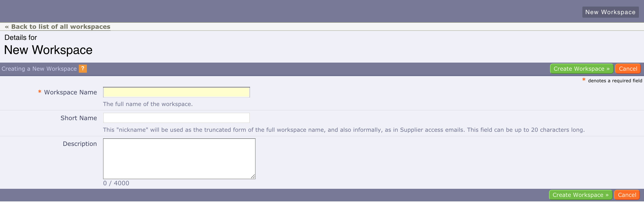This screenshot has height=211, width=644.
Task: Click the denotes a required field note
Action: [x=615, y=81]
